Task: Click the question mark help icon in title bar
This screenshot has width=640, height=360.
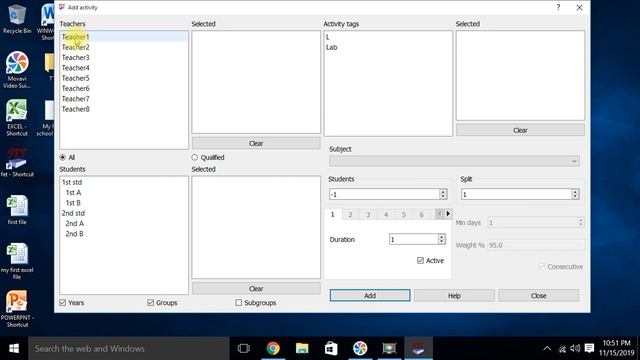Action: pyautogui.click(x=558, y=7)
